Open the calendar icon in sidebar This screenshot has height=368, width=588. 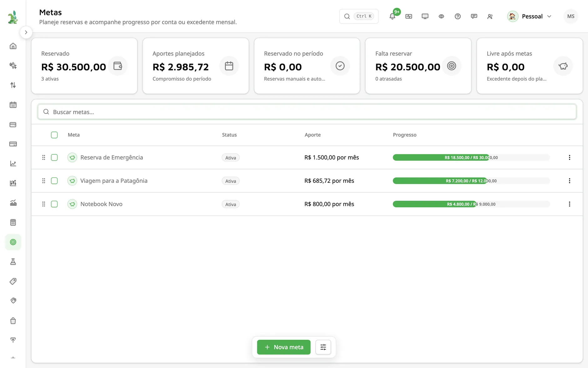(13, 105)
